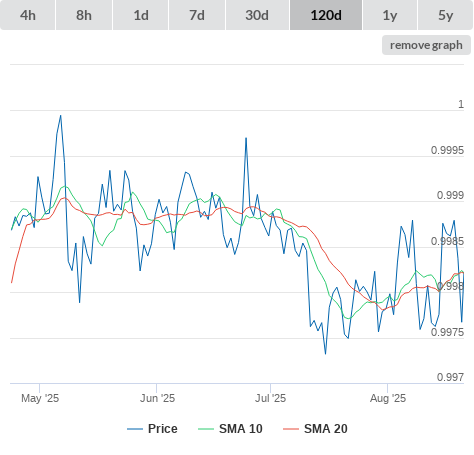
Task: Click the May '25 axis marker
Action: pos(40,398)
